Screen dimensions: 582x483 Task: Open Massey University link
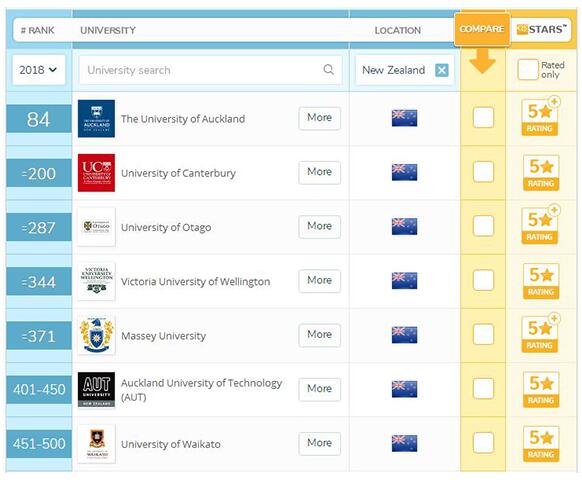click(x=163, y=336)
